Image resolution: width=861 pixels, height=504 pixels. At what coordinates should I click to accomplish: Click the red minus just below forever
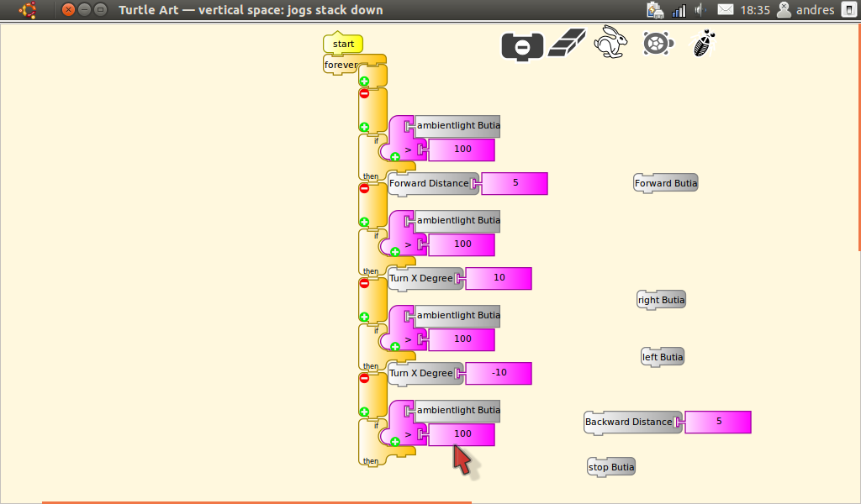click(364, 94)
